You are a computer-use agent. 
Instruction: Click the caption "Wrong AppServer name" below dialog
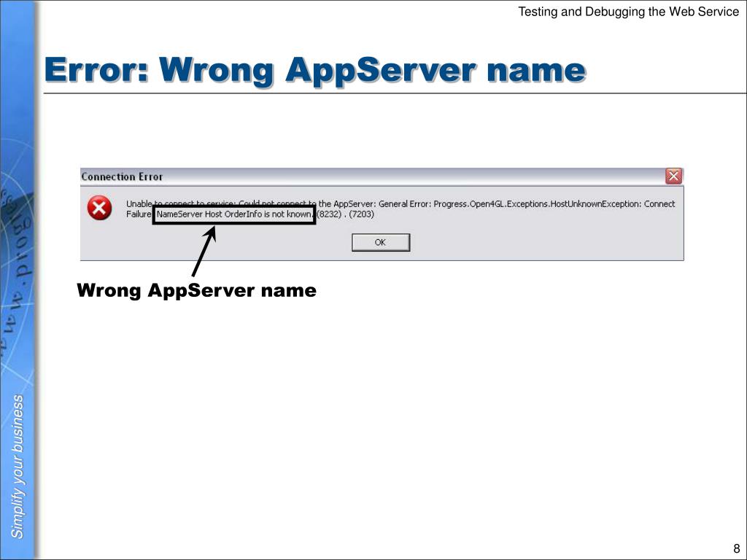pos(196,290)
